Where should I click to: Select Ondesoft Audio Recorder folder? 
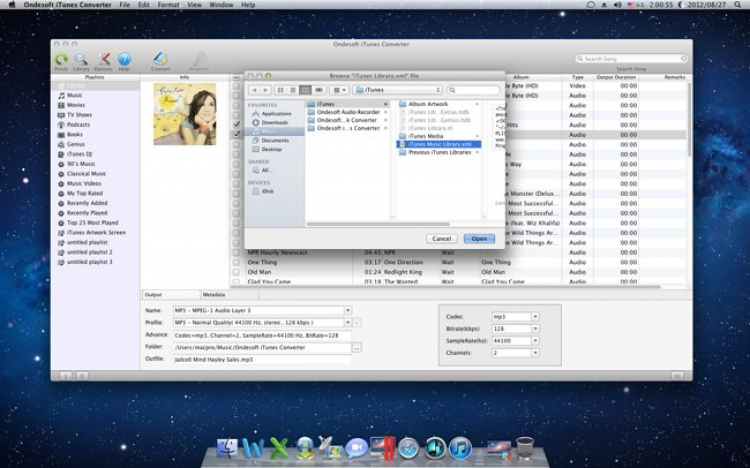347,112
